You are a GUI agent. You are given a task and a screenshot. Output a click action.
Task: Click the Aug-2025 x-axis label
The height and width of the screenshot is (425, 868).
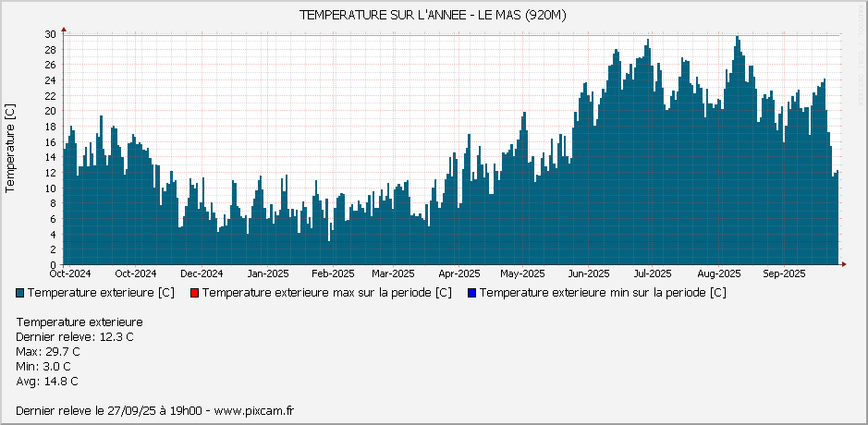[x=718, y=273]
